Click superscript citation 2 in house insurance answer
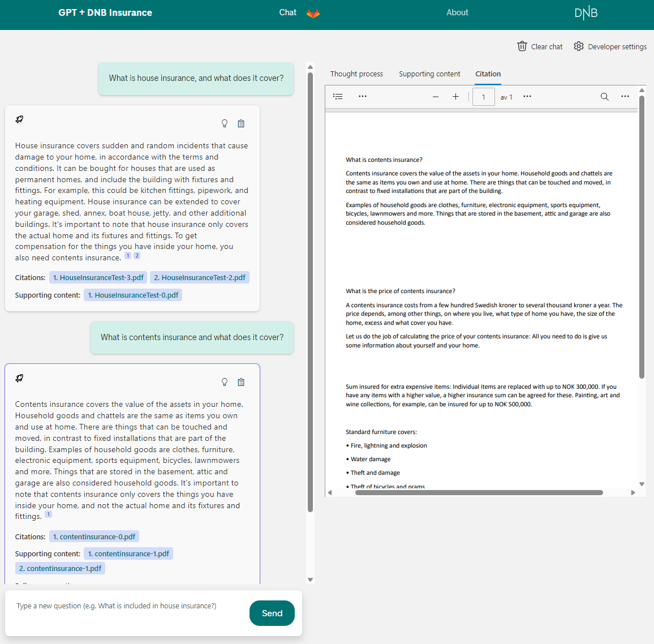 pyautogui.click(x=137, y=255)
